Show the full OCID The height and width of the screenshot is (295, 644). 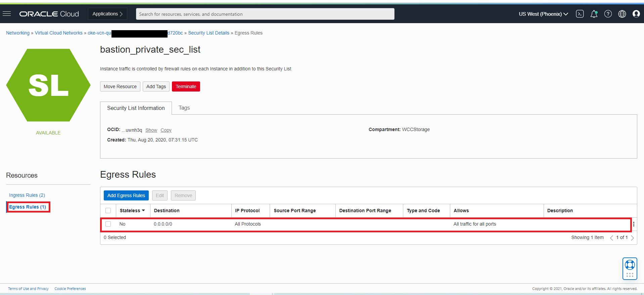151,130
